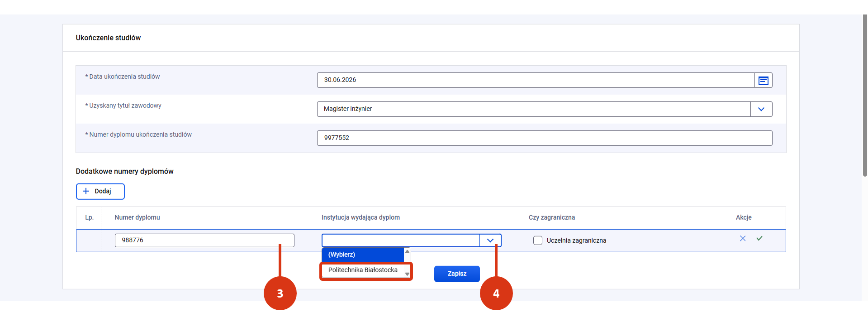Click the Numer dyplomu ukończenia studiów label
This screenshot has width=868, height=327.
click(138, 135)
